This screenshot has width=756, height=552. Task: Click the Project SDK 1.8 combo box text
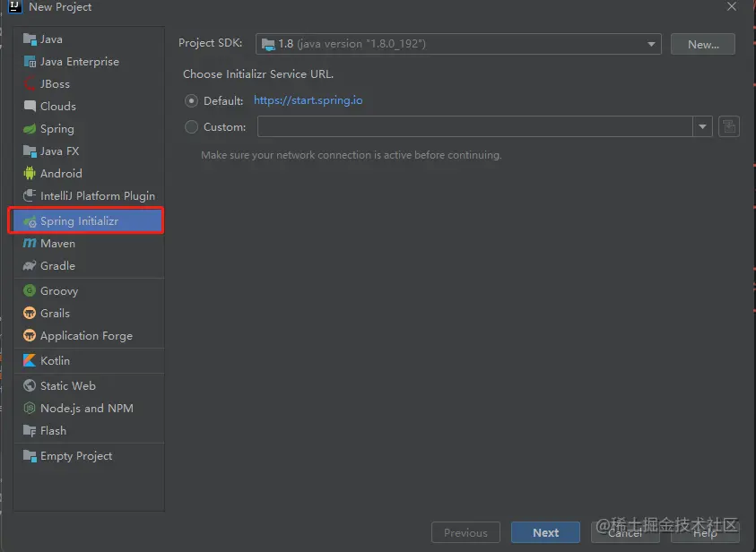[352, 44]
